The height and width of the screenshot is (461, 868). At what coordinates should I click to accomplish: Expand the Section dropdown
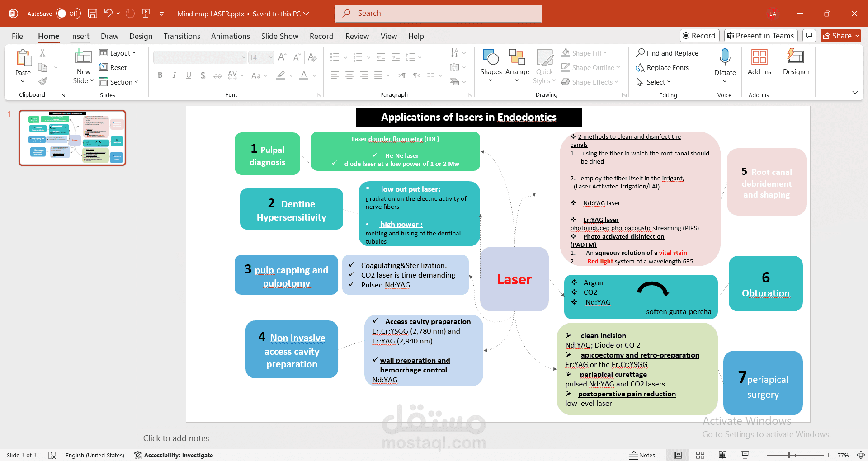pos(118,82)
